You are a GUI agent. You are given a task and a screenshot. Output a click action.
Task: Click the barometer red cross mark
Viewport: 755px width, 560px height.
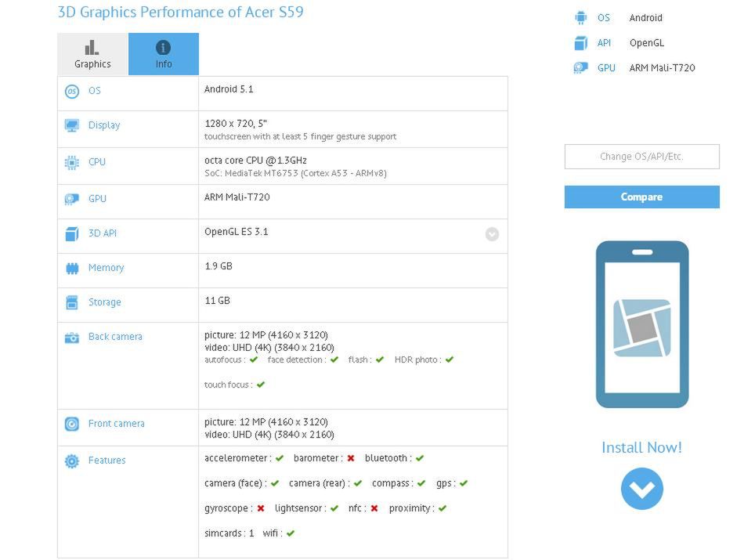tap(351, 458)
